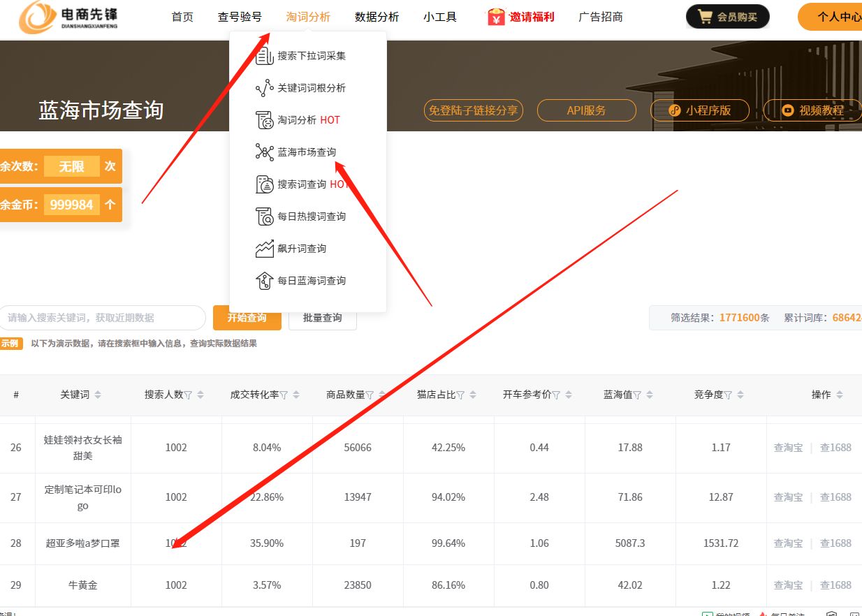Viewport: 862px width, 616px height.
Task: Sort by 商品数量 column arrows
Action: point(382,395)
